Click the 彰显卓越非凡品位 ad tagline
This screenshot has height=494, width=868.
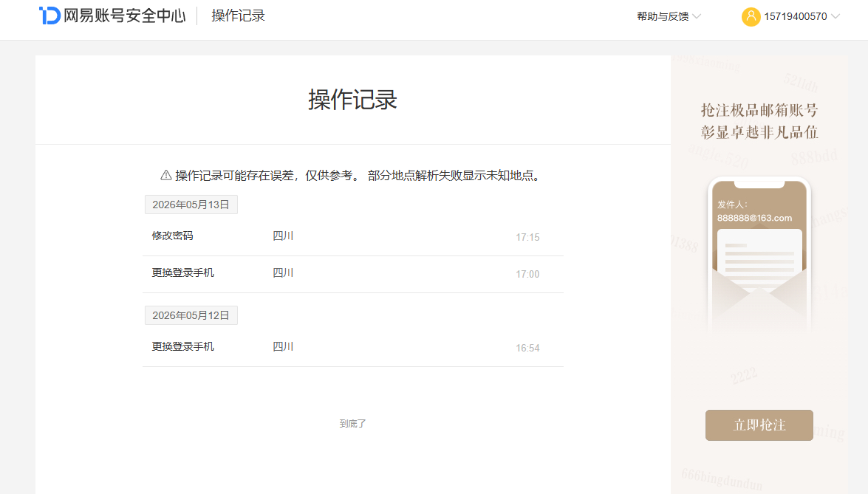[759, 132]
